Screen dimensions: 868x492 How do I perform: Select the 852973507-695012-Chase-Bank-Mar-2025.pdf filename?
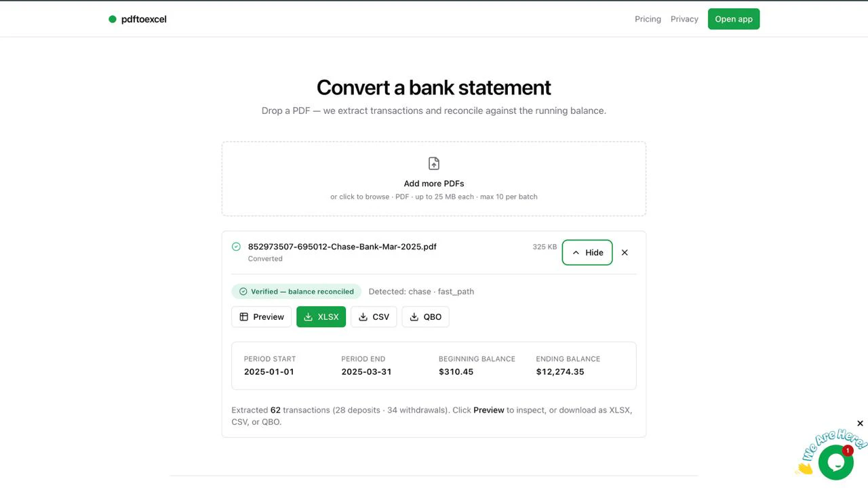pos(342,247)
